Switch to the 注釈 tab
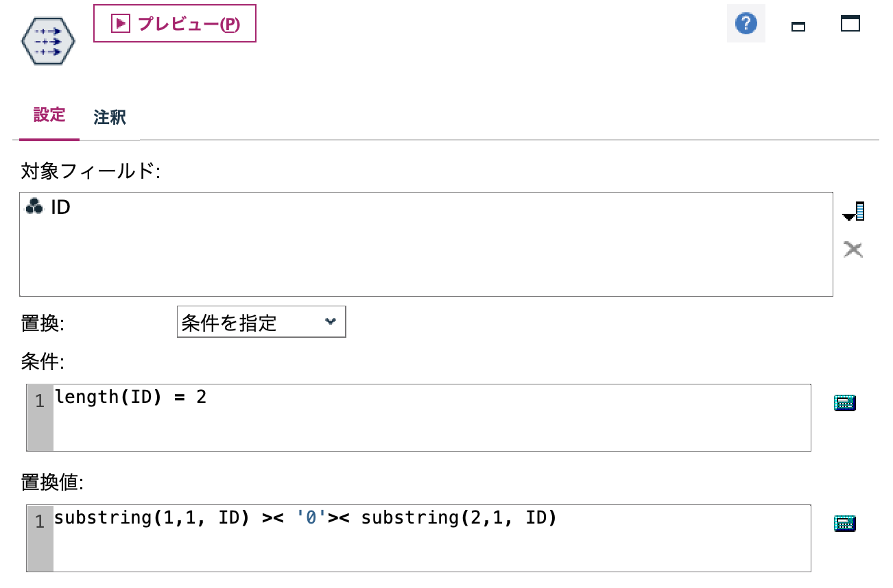This screenshot has height=588, width=893. [x=110, y=117]
